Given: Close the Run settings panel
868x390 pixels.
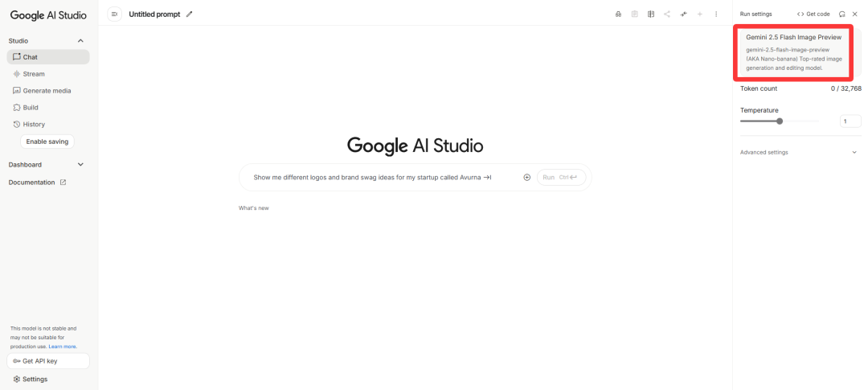Looking at the screenshot, I should (854, 14).
